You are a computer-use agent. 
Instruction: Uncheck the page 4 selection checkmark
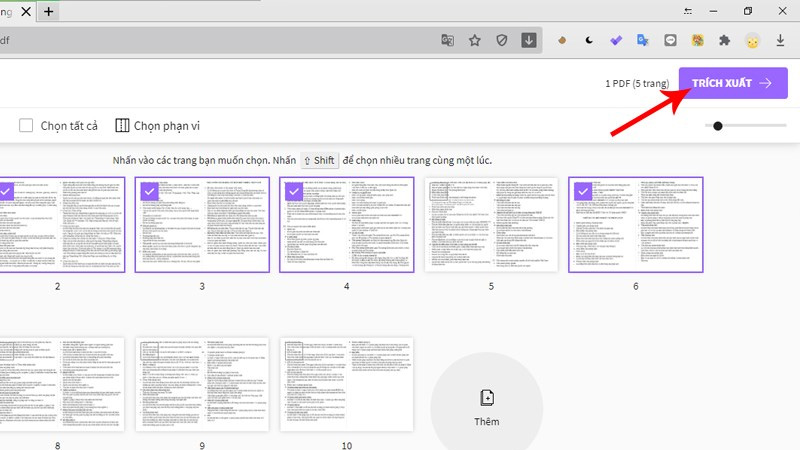[294, 192]
